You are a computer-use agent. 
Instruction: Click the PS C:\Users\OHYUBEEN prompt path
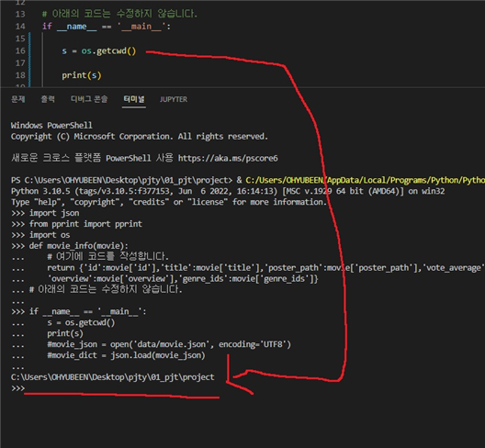[x=121, y=180]
